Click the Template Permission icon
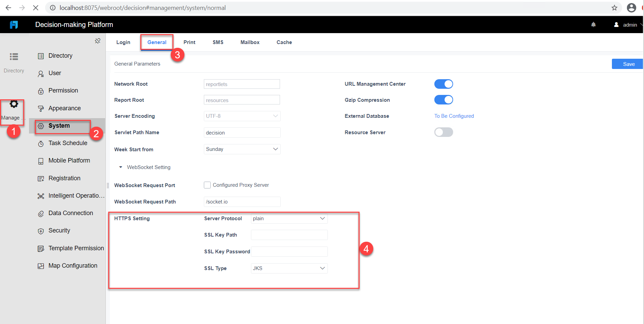Screen dimensions: 644x324 (x=41, y=249)
